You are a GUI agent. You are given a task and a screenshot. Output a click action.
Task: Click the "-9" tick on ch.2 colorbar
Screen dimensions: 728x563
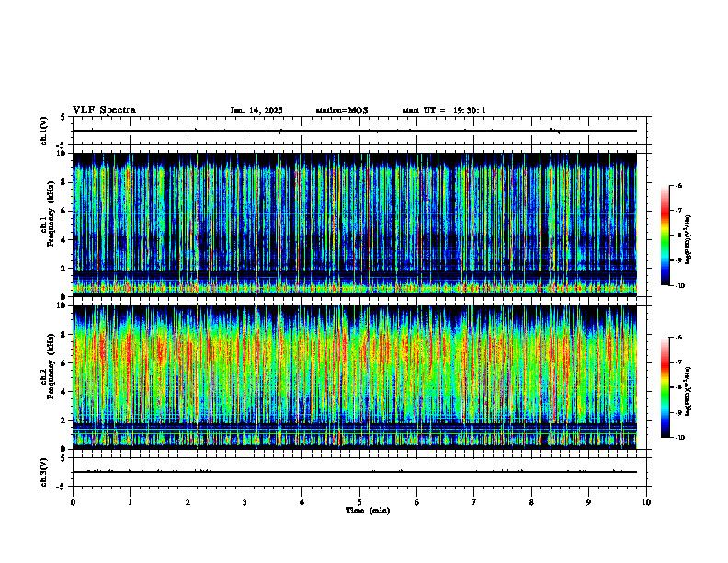tap(679, 412)
